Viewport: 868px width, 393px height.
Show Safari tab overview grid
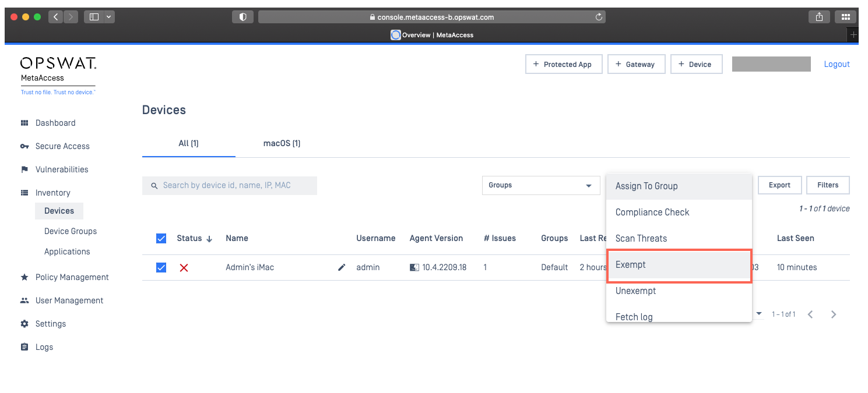point(845,17)
